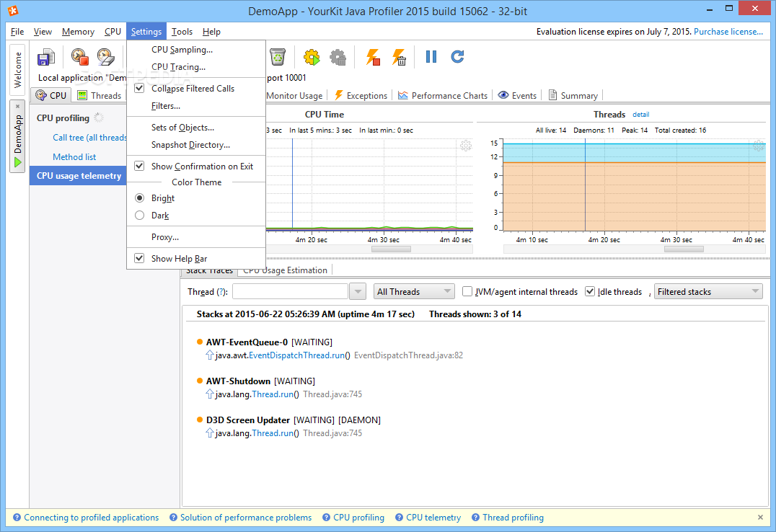Open the Memory menu
Viewport: 776px width, 532px height.
(x=78, y=31)
